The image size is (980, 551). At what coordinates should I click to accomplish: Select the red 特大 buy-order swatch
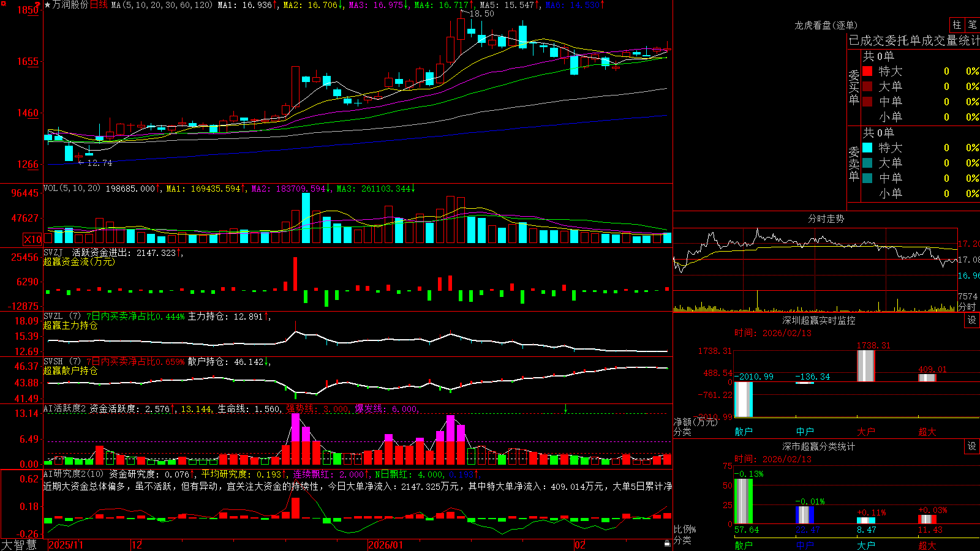tap(867, 71)
